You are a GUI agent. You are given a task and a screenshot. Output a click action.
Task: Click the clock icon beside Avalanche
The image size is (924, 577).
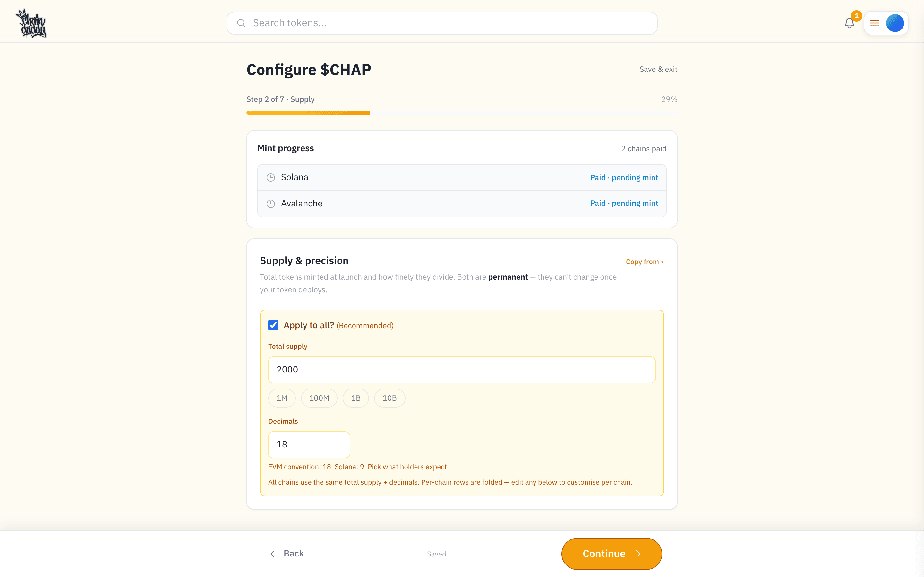coord(271,204)
